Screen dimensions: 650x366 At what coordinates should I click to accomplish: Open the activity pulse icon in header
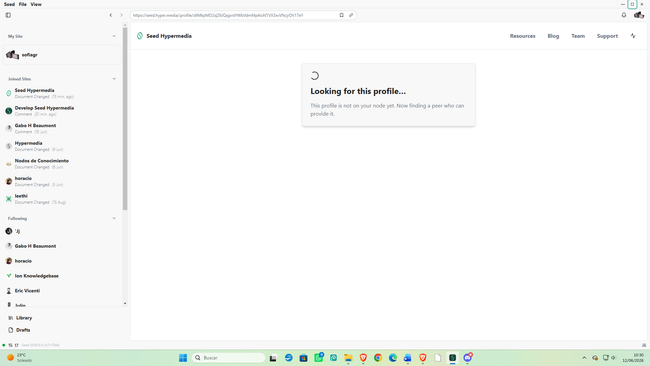click(x=633, y=36)
